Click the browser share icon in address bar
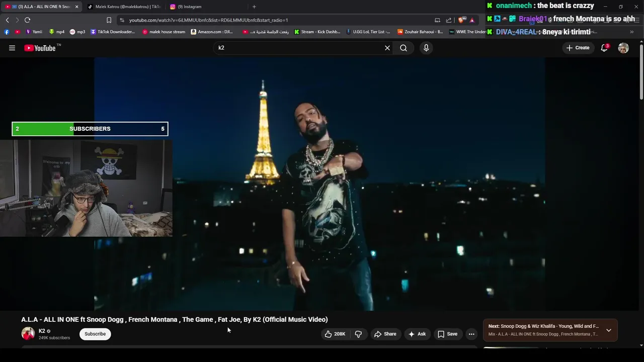Image resolution: width=644 pixels, height=362 pixels. click(449, 20)
